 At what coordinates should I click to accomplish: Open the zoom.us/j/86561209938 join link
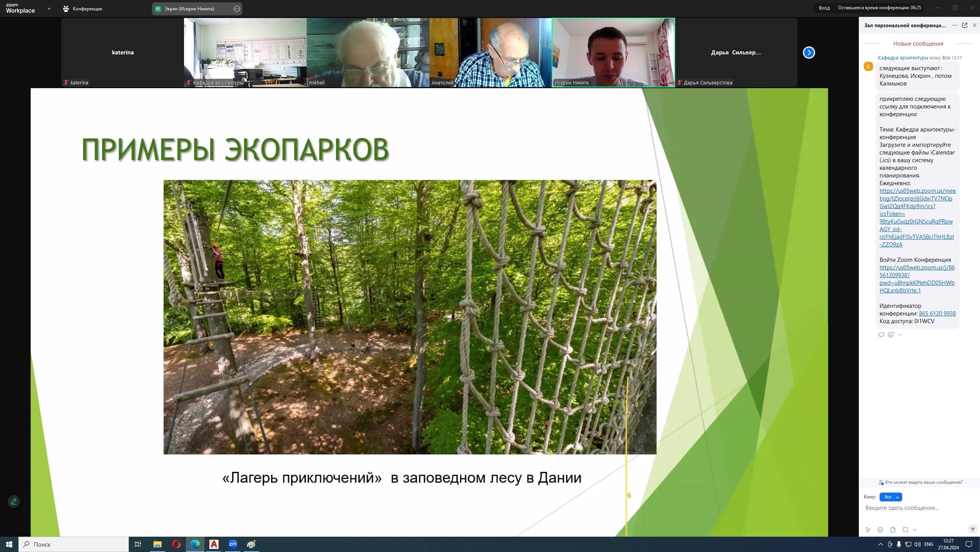click(917, 279)
